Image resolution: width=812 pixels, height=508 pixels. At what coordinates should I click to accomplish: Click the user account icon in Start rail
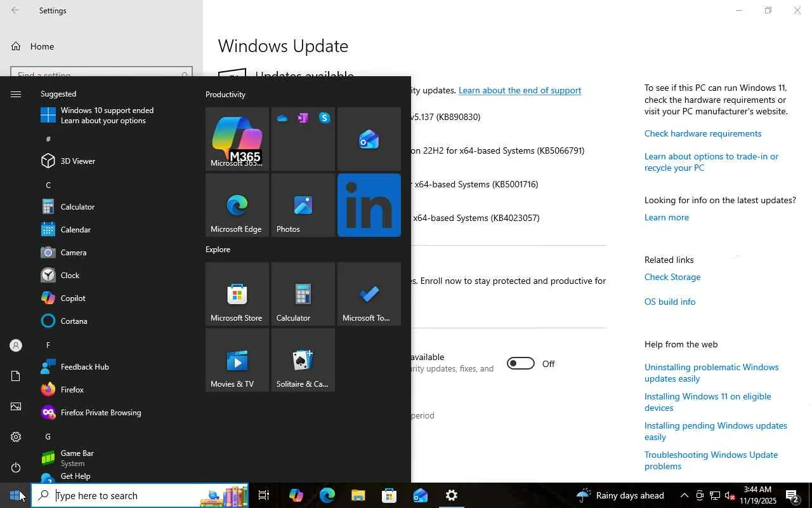pyautogui.click(x=16, y=345)
